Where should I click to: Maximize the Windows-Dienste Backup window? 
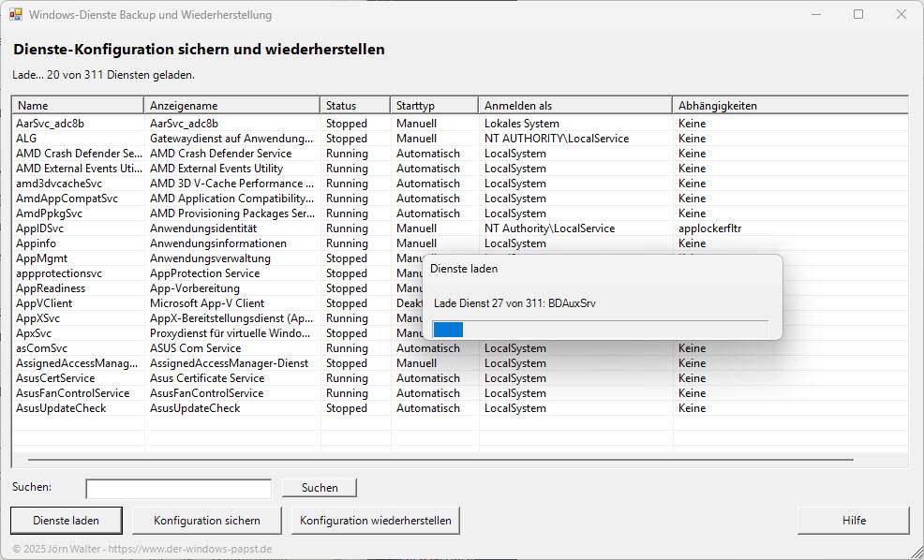(x=858, y=15)
